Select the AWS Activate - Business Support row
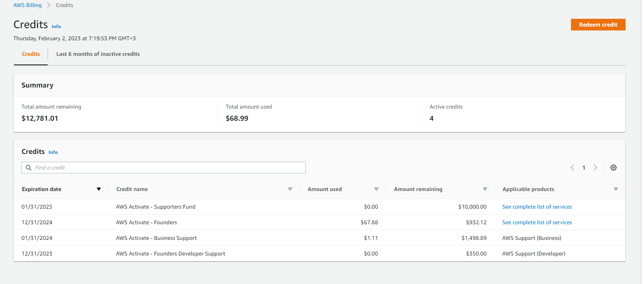 [x=319, y=238]
